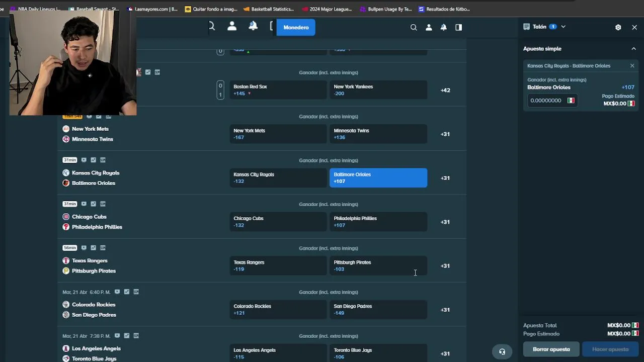
Task: Open scoreboard icon for Royals-Orioles game
Action: [103, 160]
